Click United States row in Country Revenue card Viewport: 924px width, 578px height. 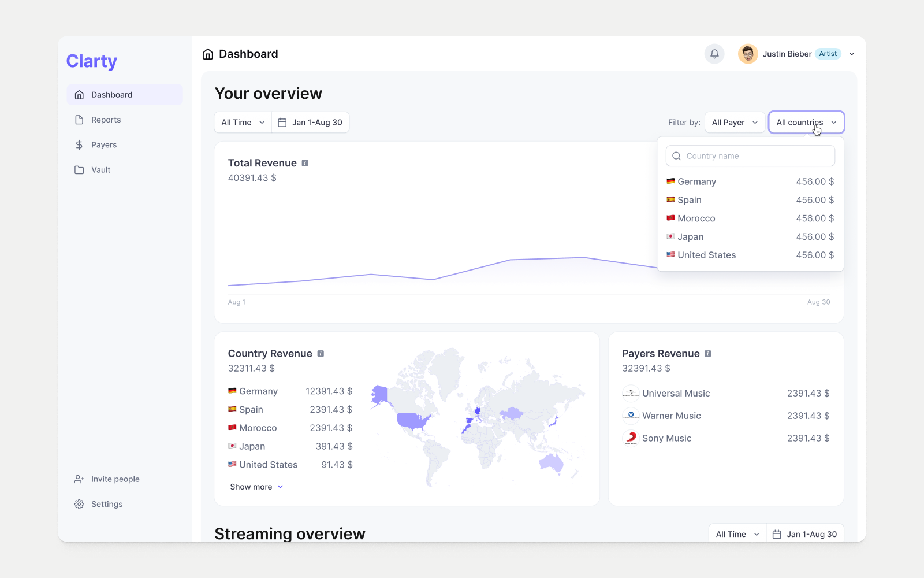(x=290, y=465)
